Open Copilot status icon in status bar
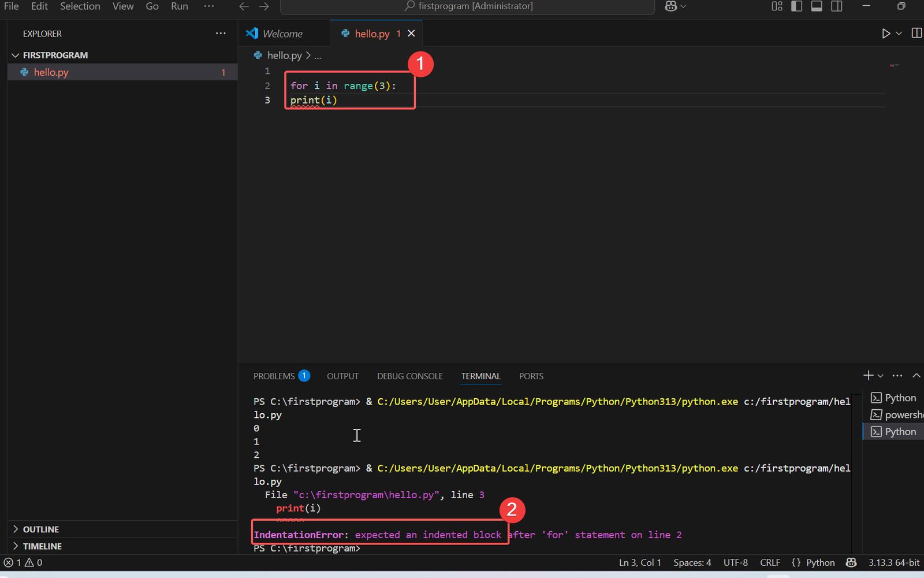The width and height of the screenshot is (924, 578). (851, 562)
